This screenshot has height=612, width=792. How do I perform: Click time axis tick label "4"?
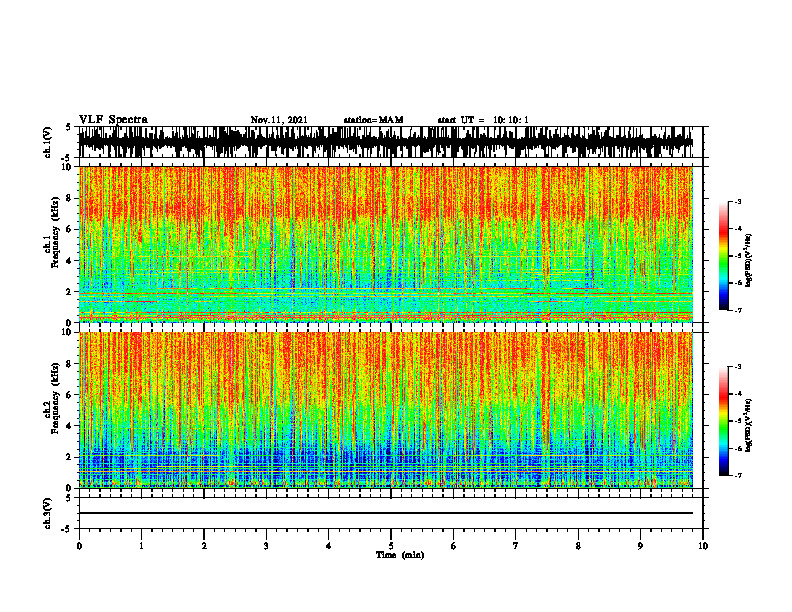[329, 546]
